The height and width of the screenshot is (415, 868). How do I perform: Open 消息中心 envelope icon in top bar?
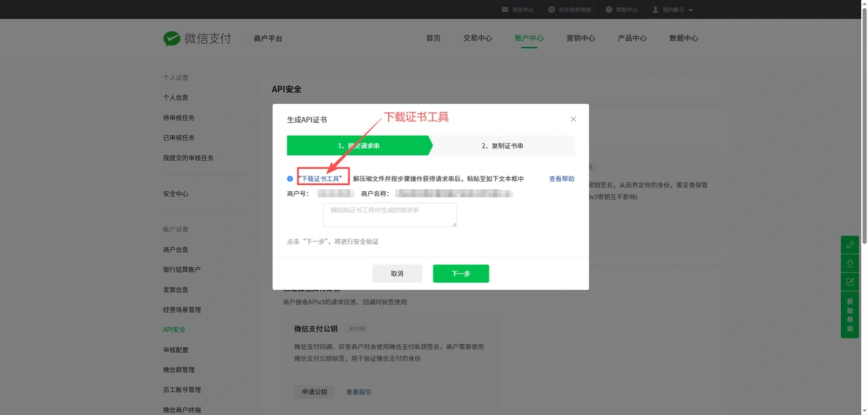click(505, 9)
